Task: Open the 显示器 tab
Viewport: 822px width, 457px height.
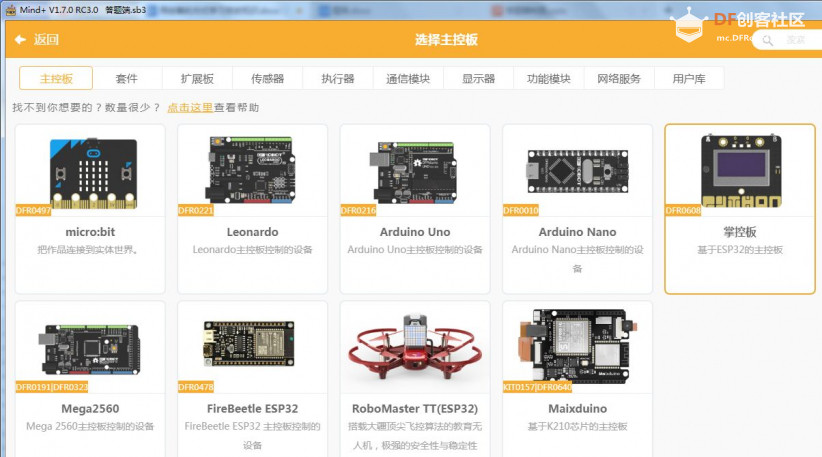Action: point(478,79)
